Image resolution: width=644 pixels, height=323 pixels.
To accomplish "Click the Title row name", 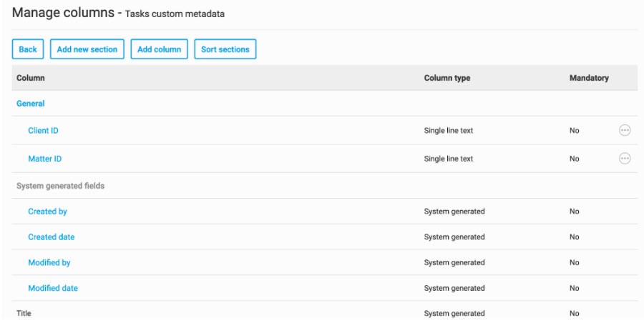I will (x=24, y=314).
